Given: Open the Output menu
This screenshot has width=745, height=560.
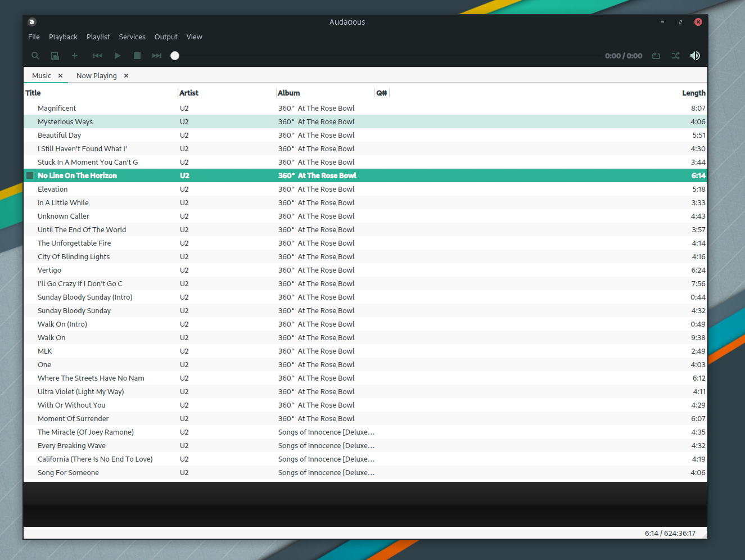Looking at the screenshot, I should point(166,37).
